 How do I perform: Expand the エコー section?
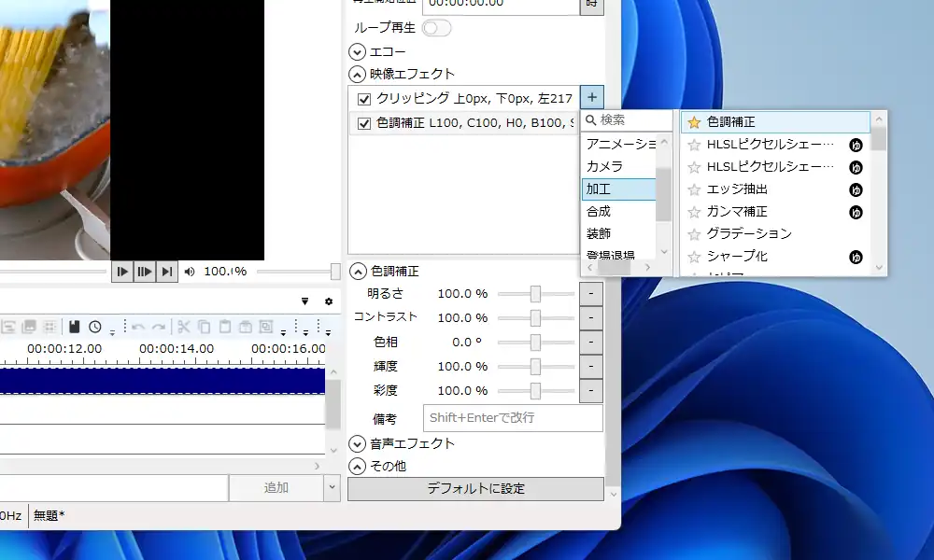(x=357, y=51)
